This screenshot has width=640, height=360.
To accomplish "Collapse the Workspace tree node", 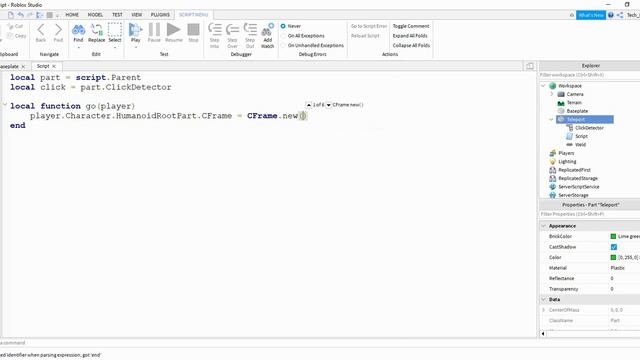I will pyautogui.click(x=543, y=86).
